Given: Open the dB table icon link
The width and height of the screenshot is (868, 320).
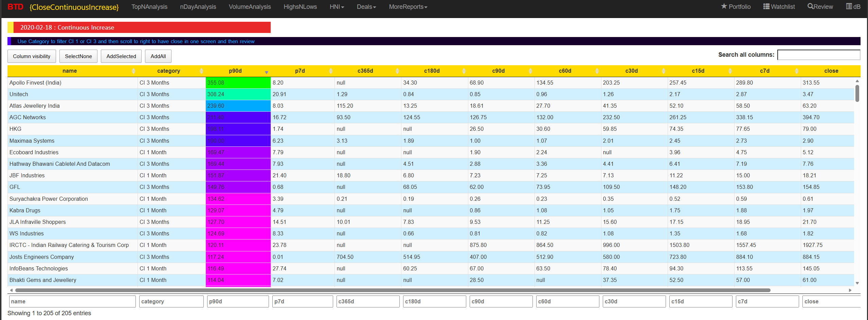Looking at the screenshot, I should (853, 7).
